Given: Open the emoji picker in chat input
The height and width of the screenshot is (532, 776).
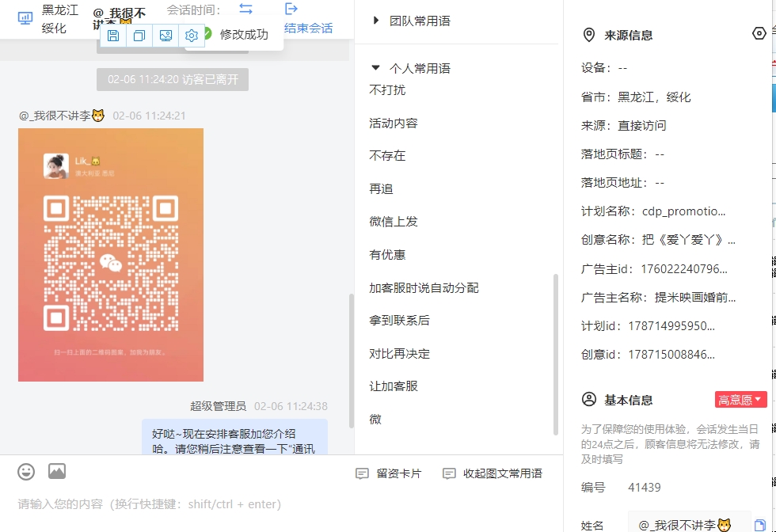Looking at the screenshot, I should [26, 472].
